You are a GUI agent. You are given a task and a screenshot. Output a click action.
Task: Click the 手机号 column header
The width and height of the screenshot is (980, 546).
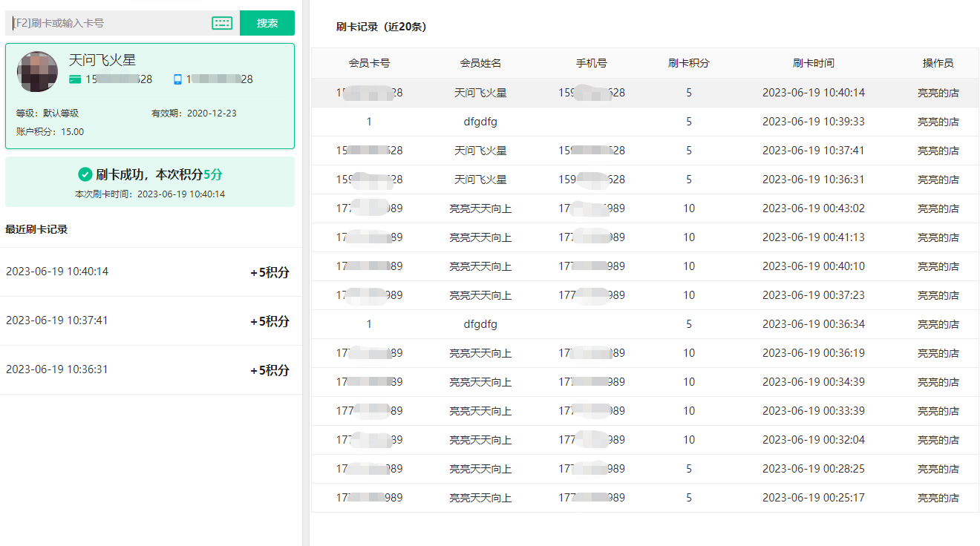click(592, 63)
